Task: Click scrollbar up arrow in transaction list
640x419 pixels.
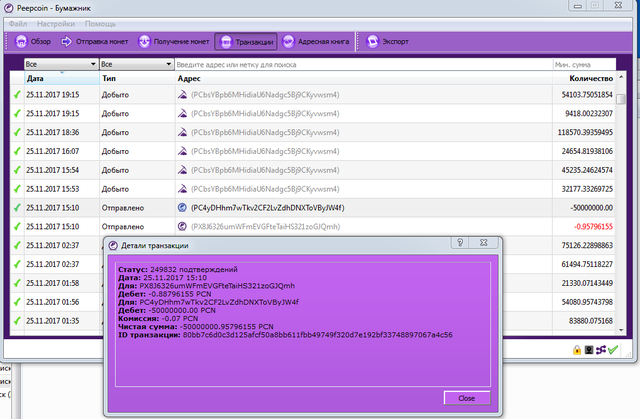Action: (621, 77)
